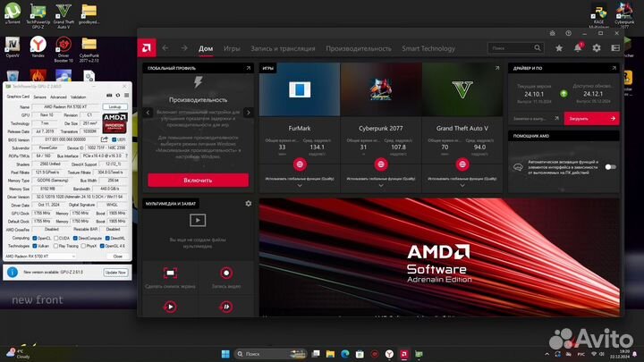Click the green driver update arrow icon
Image resolution: width=644 pixels, height=362 pixels.
[563, 94]
